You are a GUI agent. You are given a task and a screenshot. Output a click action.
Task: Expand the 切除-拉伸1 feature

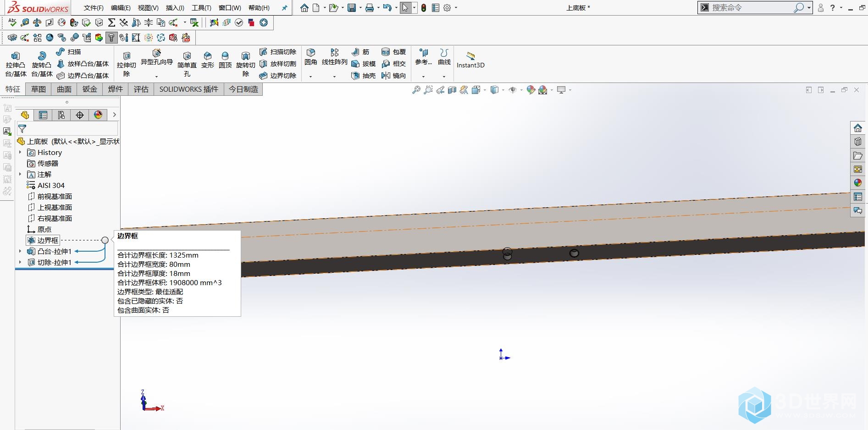click(20, 262)
